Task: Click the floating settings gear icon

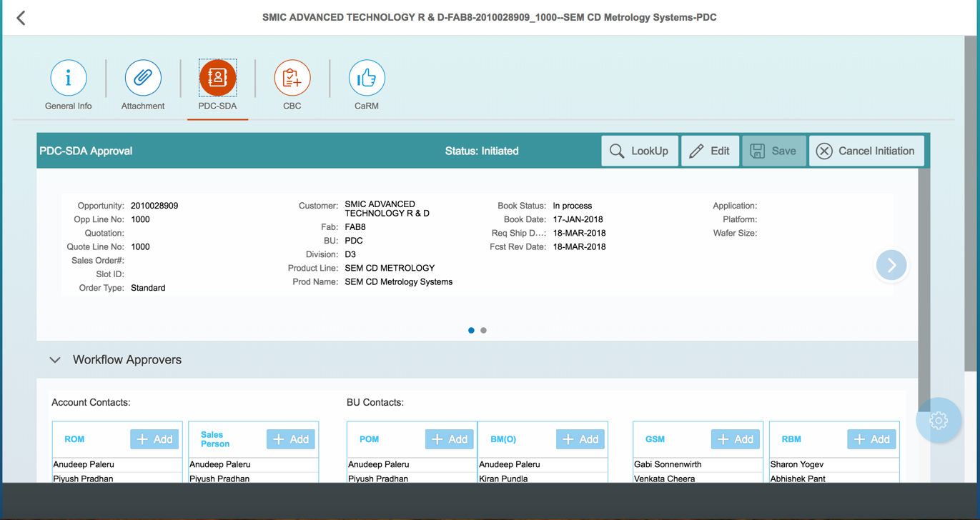Action: tap(939, 420)
